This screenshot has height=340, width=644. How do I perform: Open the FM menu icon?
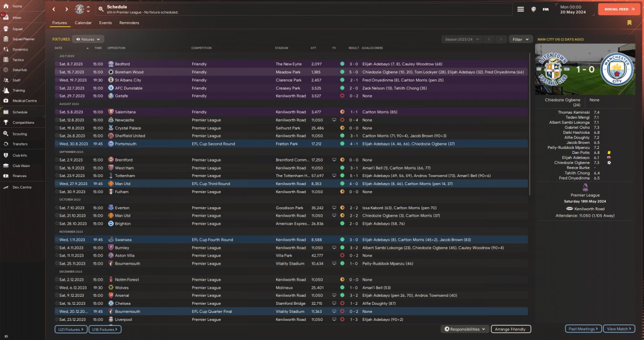pos(545,9)
